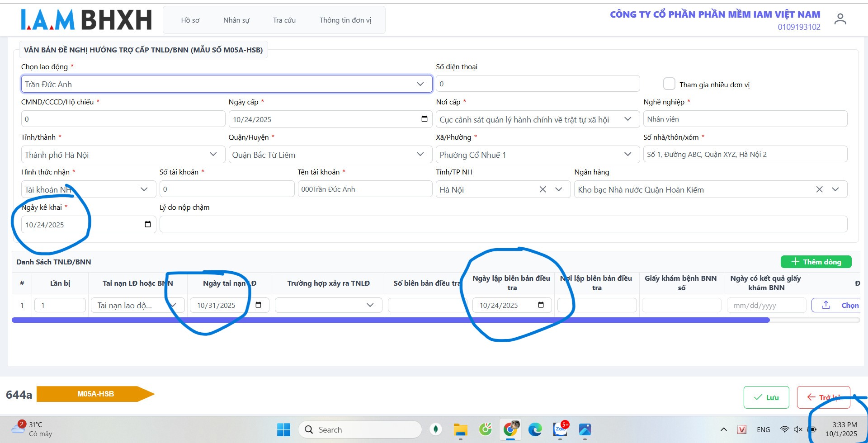Click the Số điện thoại field
The height and width of the screenshot is (443, 868).
coord(538,84)
